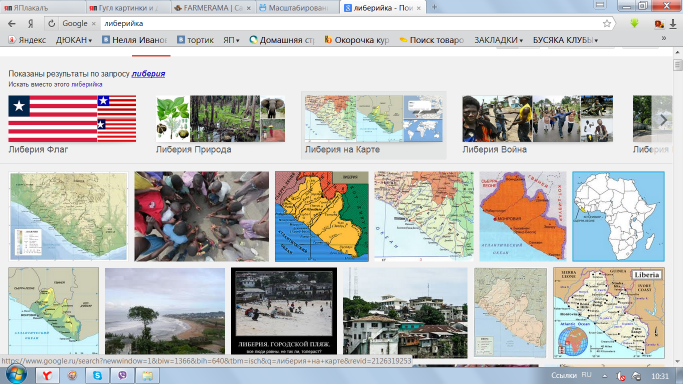This screenshot has height=384, width=683.
Task: Open orange Liberia map thumbnail
Action: 523,216
